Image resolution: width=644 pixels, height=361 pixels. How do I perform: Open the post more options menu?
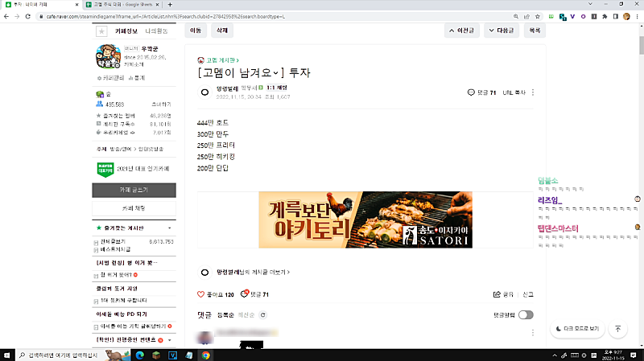pyautogui.click(x=533, y=92)
